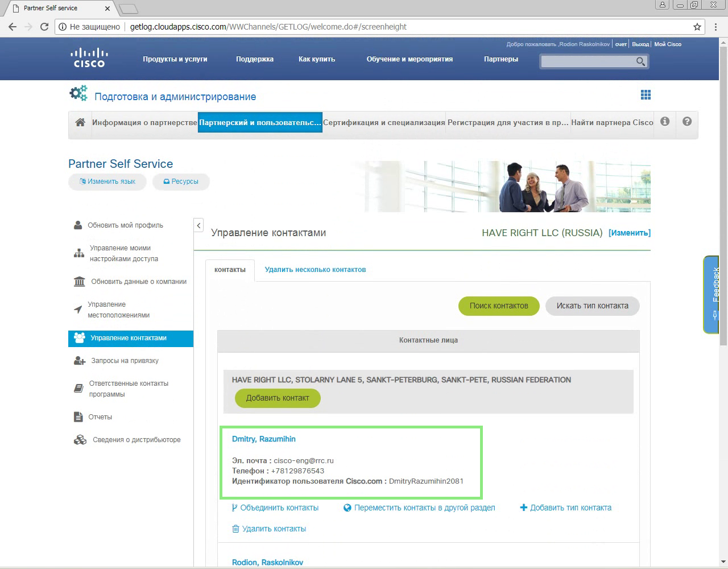The width and height of the screenshot is (728, 569).
Task: Open the apps grid icon
Action: [646, 95]
